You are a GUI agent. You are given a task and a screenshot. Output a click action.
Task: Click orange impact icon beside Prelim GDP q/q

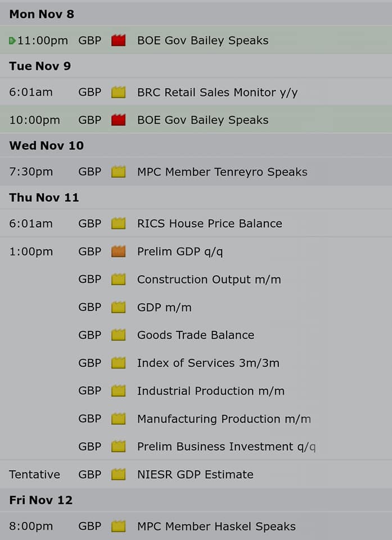pos(118,251)
